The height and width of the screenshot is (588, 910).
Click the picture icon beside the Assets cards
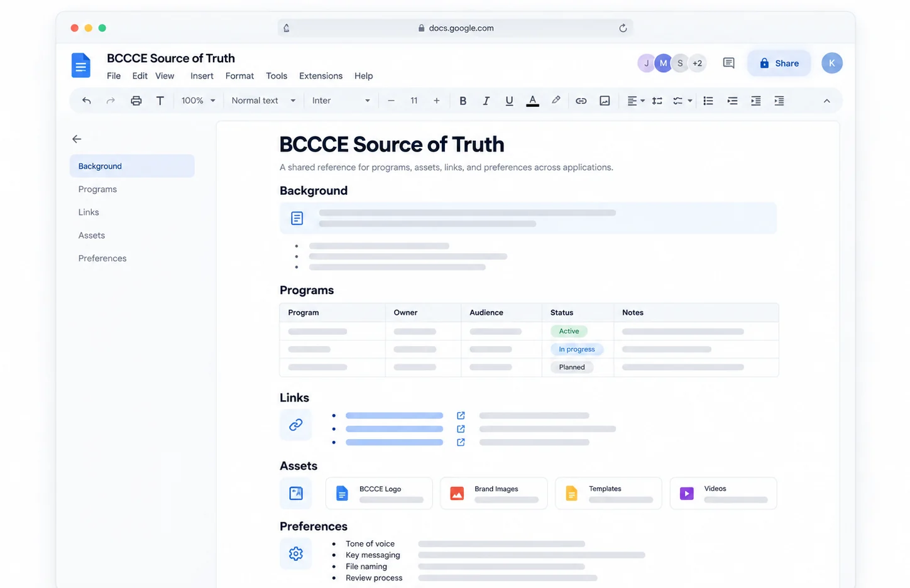click(x=296, y=493)
